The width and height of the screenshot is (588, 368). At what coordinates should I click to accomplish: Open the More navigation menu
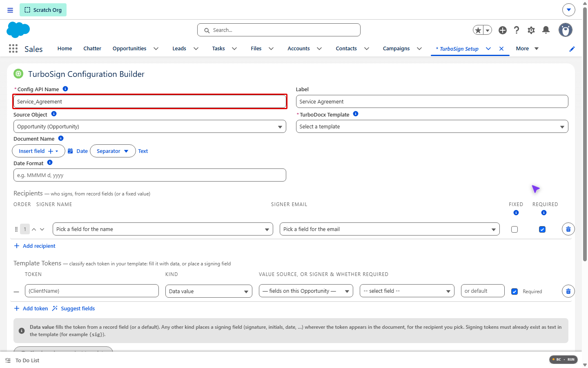pyautogui.click(x=527, y=48)
